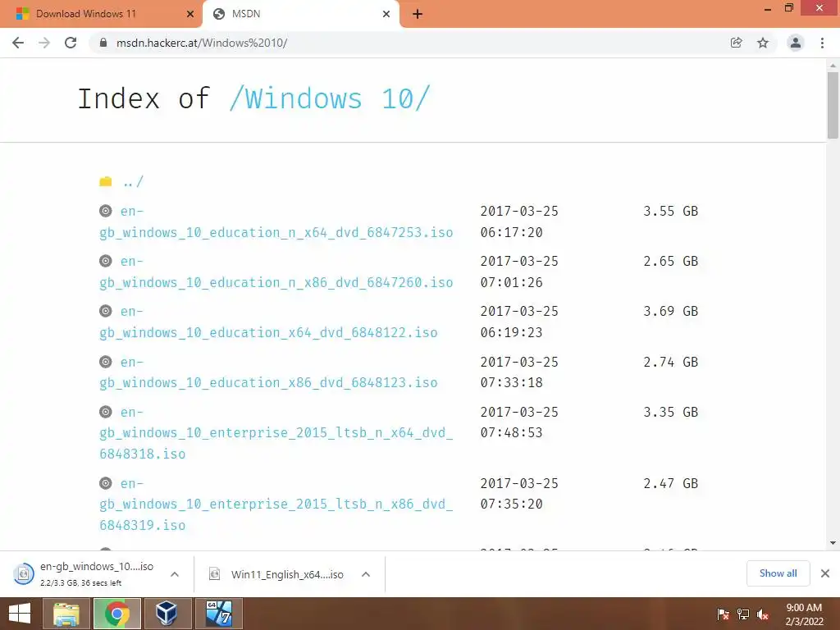The image size is (840, 630).
Task: Open File Explorer from taskbar
Action: [66, 614]
